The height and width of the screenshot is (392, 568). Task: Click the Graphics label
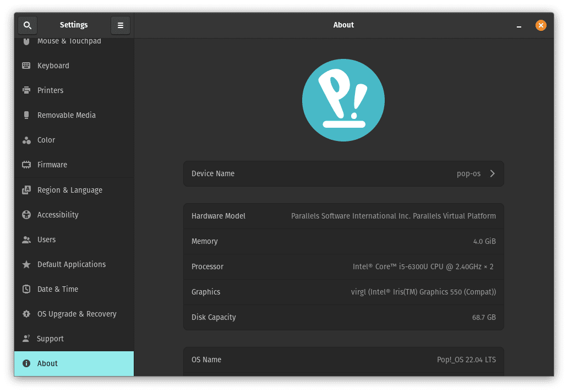click(206, 292)
